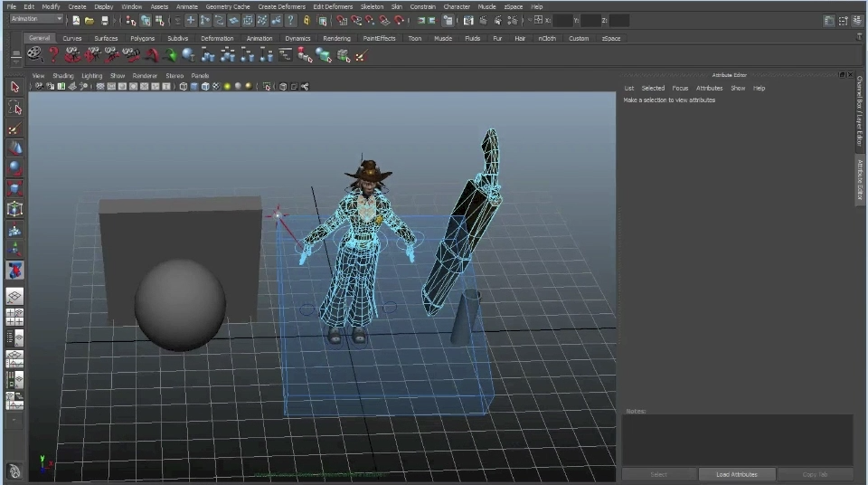Toggle Use all lights yellow sphere

click(x=227, y=87)
